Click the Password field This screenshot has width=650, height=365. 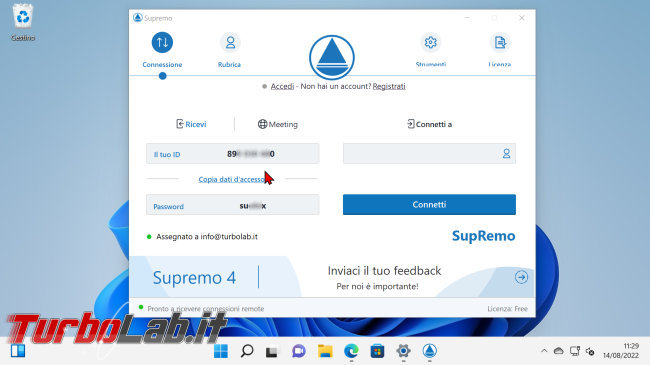click(233, 204)
